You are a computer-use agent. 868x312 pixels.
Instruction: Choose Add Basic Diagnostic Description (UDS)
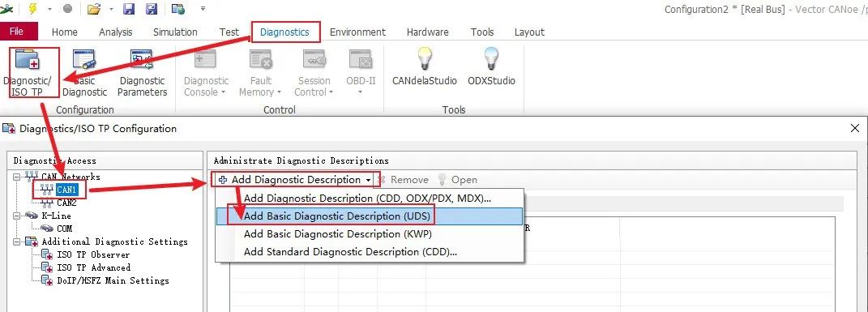click(370, 216)
